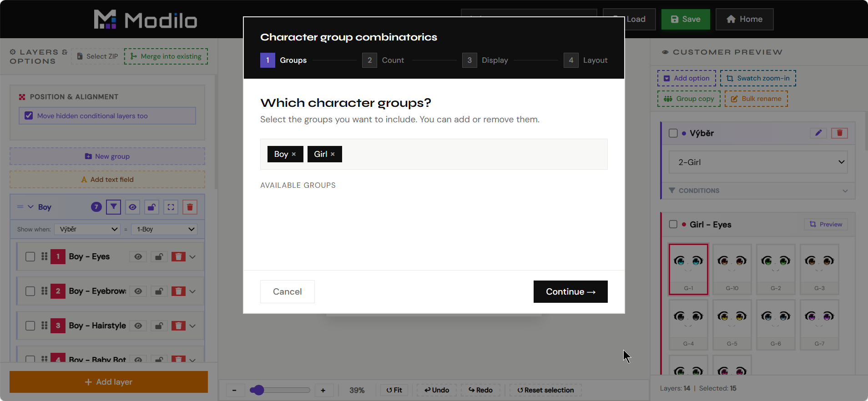Expand the Boy – Eyebrows layer options
This screenshot has width=868, height=401.
pyautogui.click(x=193, y=291)
